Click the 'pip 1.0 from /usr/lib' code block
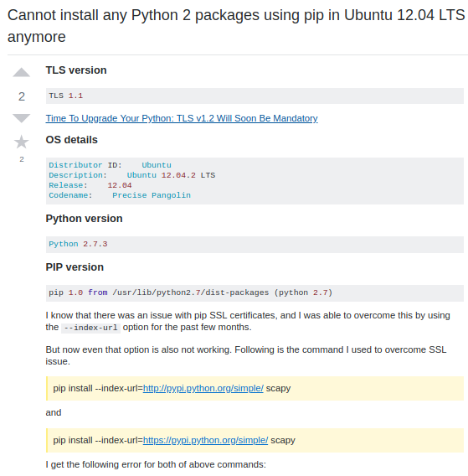 point(255,293)
